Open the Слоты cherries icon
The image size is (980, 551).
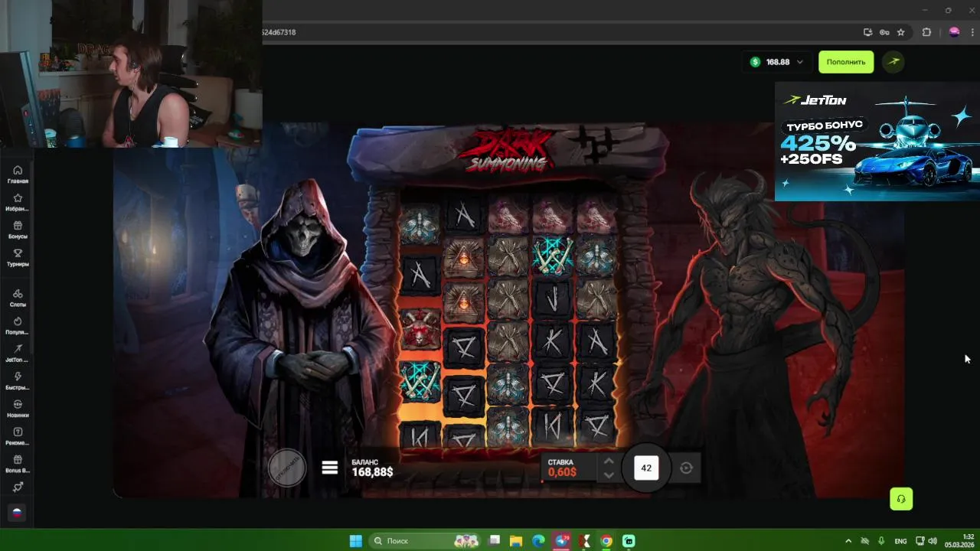pyautogui.click(x=18, y=298)
